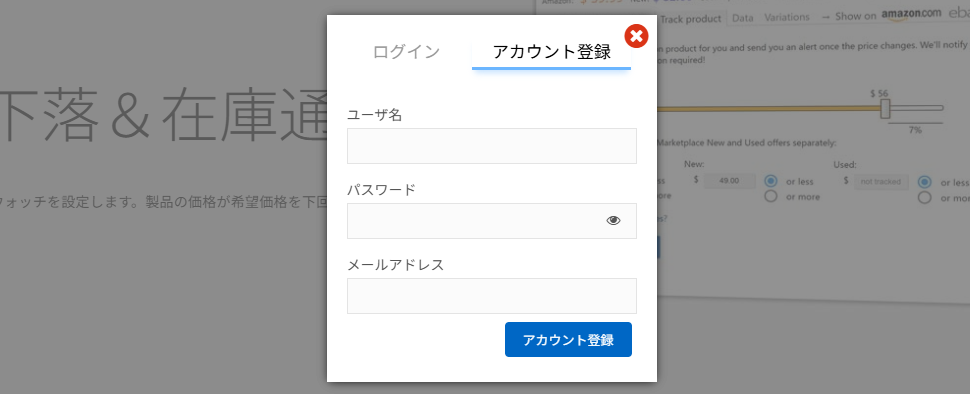Click the New price field showing 49.00
Image resolution: width=970 pixels, height=394 pixels.
point(729,181)
